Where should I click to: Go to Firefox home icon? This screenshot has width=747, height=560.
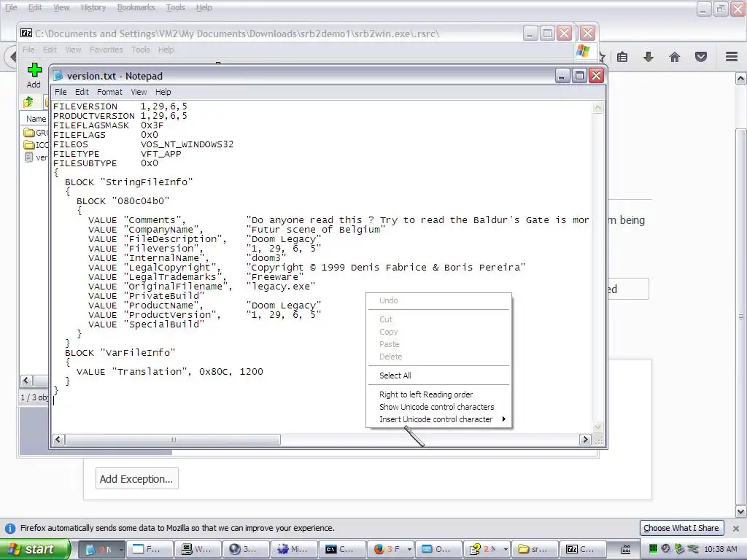coord(675,57)
